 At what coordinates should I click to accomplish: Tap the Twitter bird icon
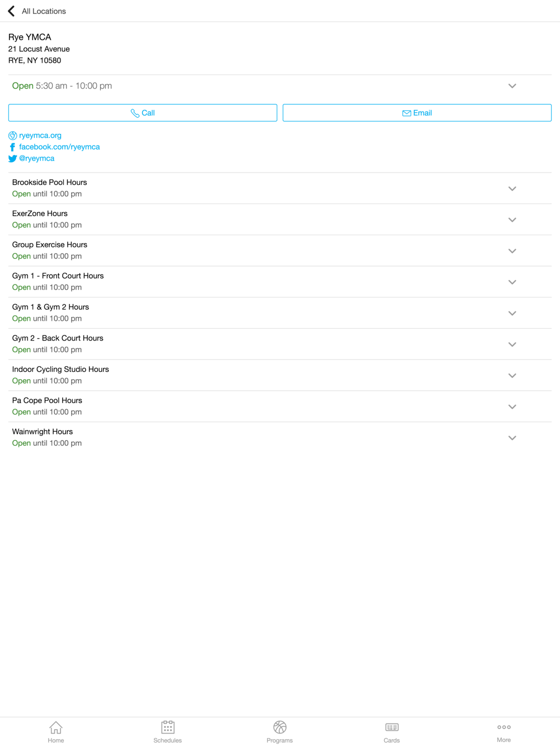tap(12, 158)
